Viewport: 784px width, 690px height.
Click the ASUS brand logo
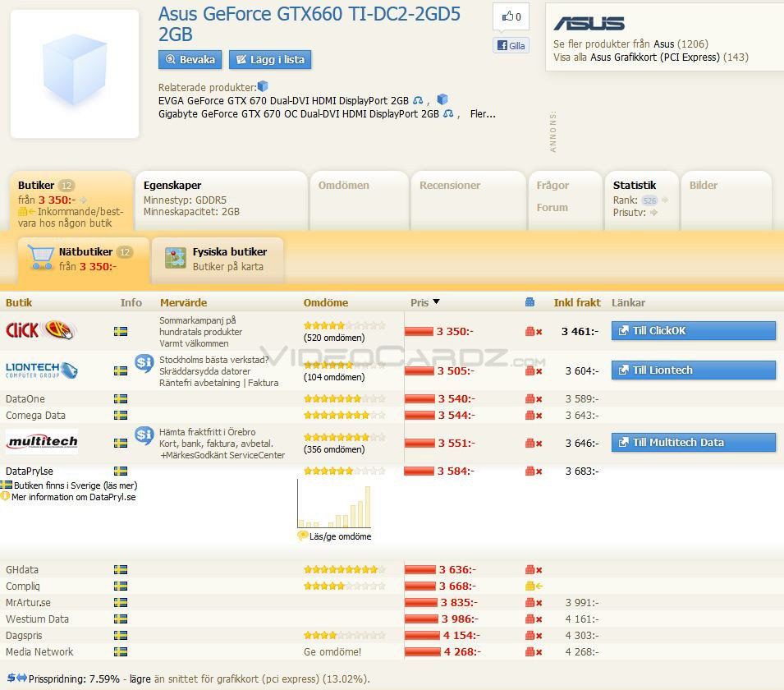pos(589,24)
